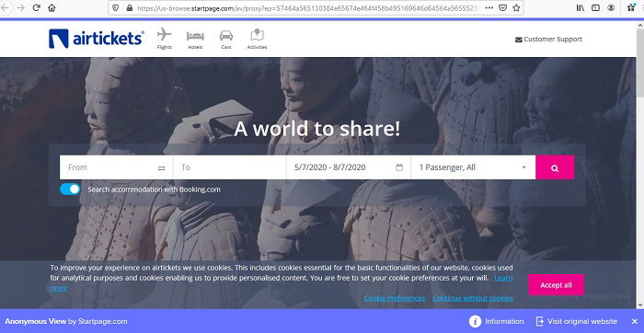Open the Hotels section
The height and width of the screenshot is (333, 644).
coord(195,40)
